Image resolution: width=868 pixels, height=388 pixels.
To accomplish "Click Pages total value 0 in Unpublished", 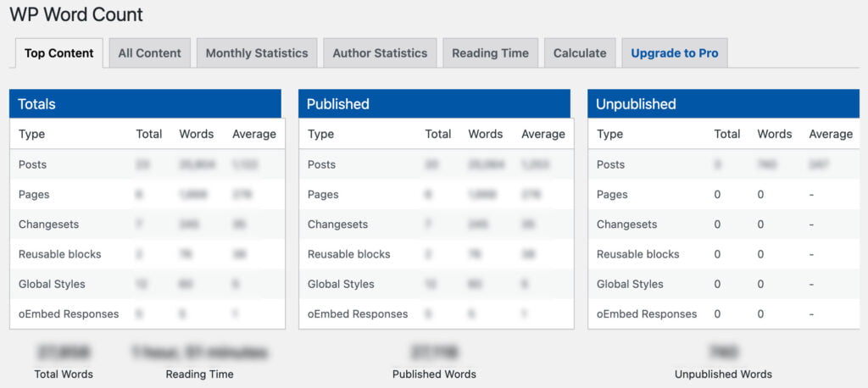I will [717, 195].
